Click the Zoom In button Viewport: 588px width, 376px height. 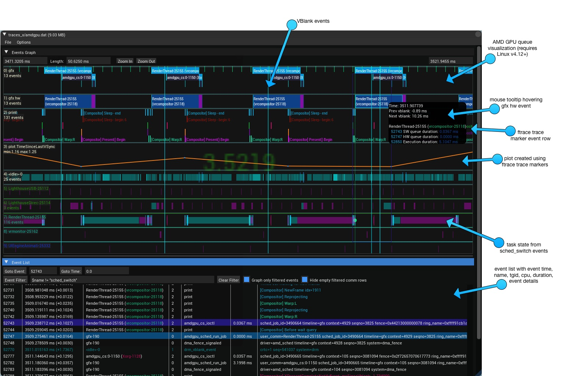tap(125, 61)
